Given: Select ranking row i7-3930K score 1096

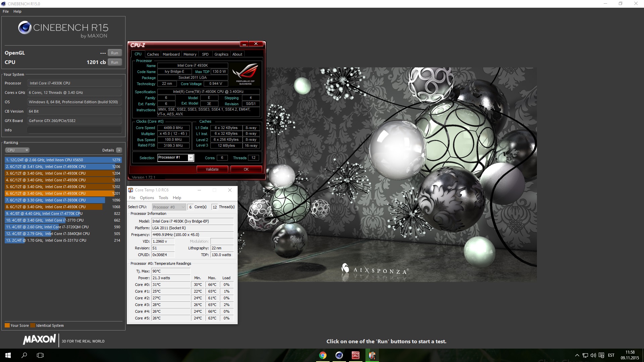Looking at the screenshot, I should pos(63,200).
